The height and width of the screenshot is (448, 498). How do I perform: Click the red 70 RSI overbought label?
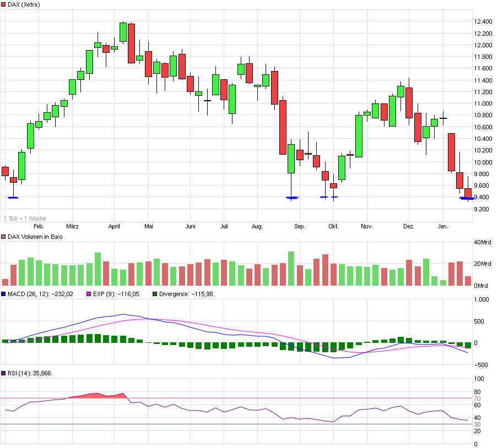point(477,398)
